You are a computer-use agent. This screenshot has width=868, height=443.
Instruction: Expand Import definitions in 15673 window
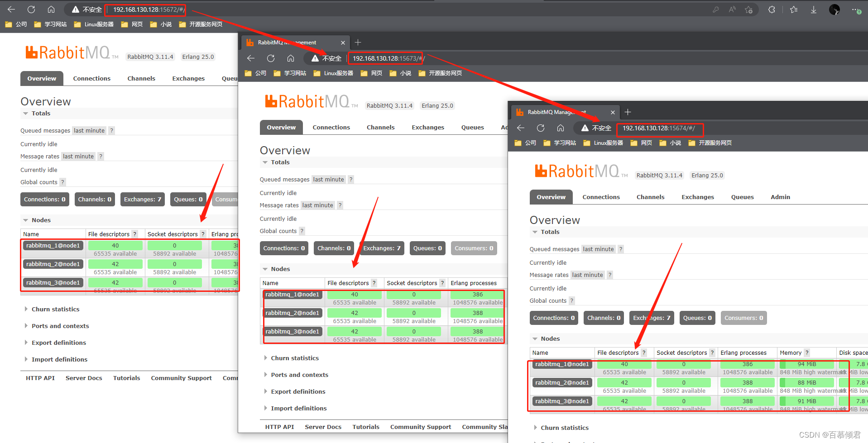point(295,409)
